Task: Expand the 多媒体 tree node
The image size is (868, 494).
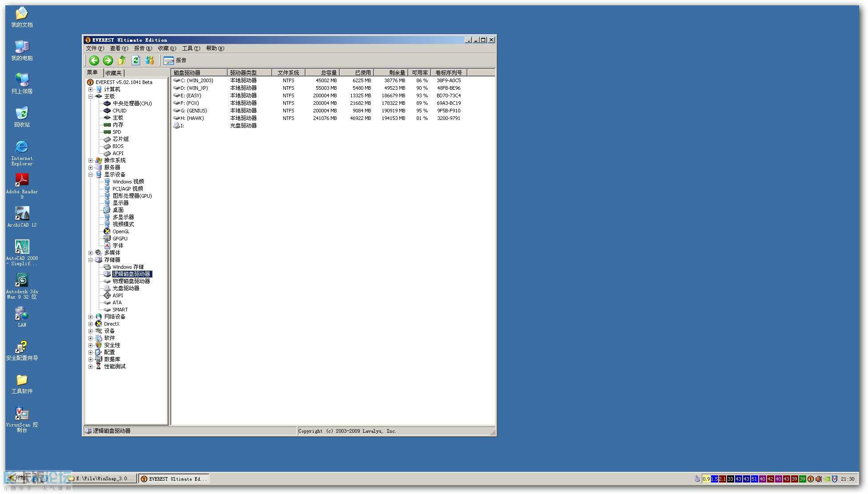Action: click(x=90, y=253)
